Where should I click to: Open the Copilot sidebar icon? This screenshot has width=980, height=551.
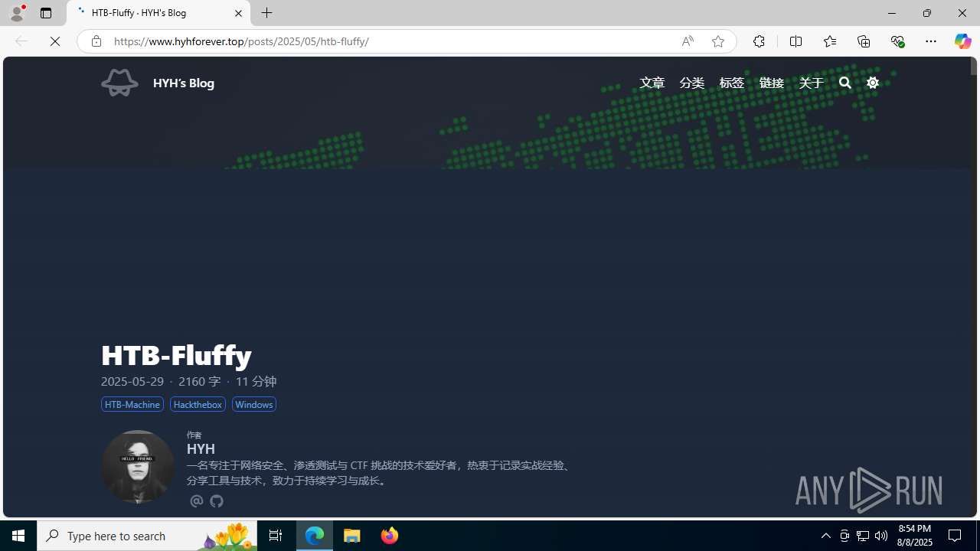click(x=962, y=41)
